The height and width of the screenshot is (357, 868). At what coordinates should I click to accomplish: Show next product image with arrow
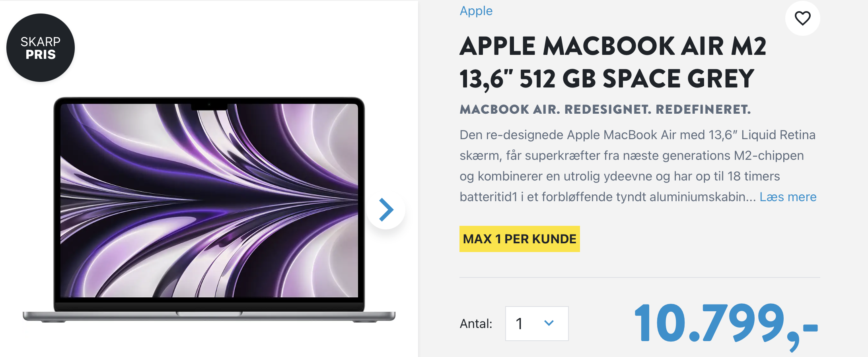(x=386, y=210)
